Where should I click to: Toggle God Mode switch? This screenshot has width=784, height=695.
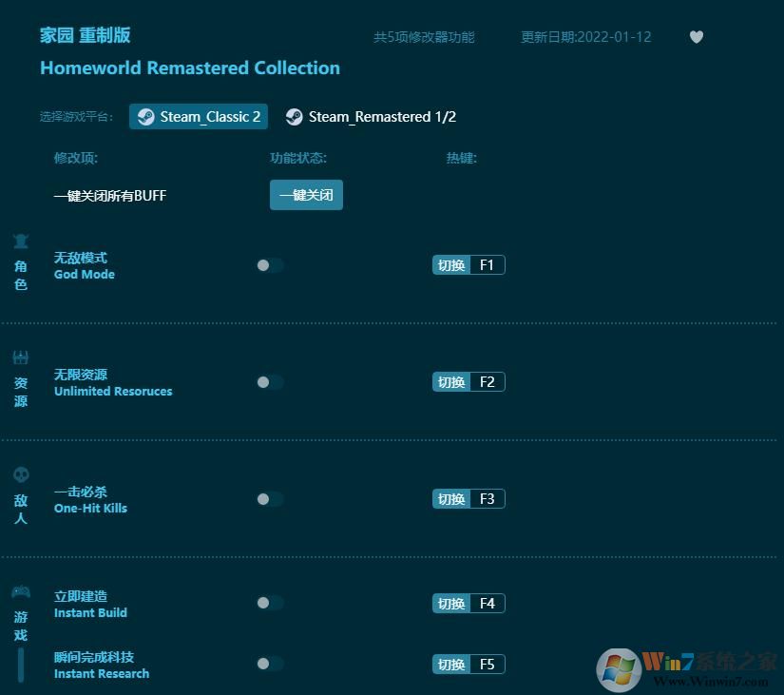[269, 265]
